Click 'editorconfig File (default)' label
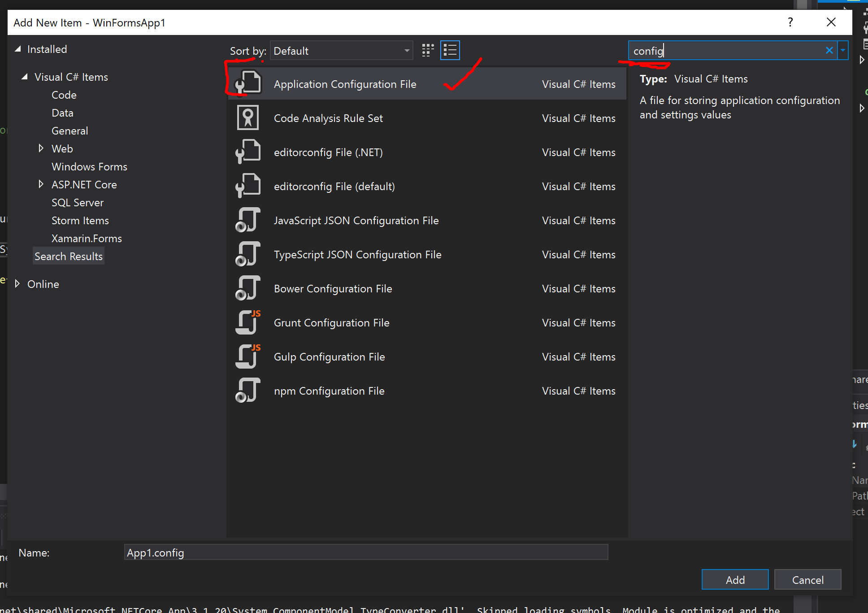 click(x=334, y=187)
